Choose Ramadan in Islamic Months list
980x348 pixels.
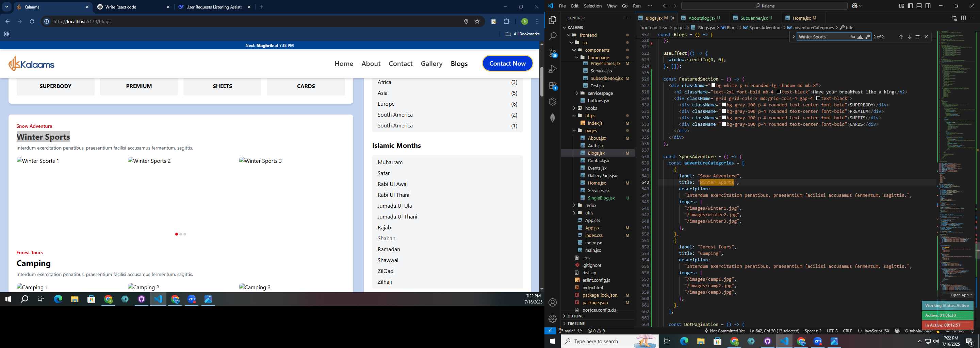(389, 249)
